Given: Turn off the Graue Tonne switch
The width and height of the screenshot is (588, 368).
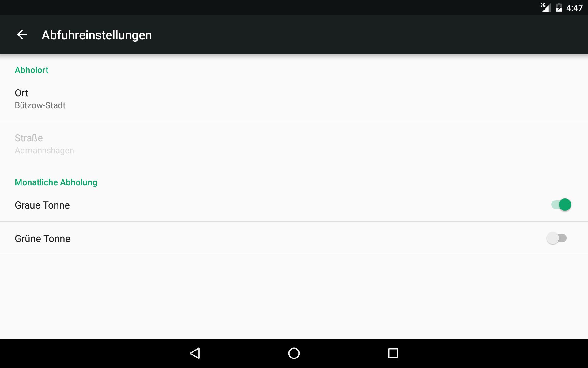Looking at the screenshot, I should pos(561,205).
